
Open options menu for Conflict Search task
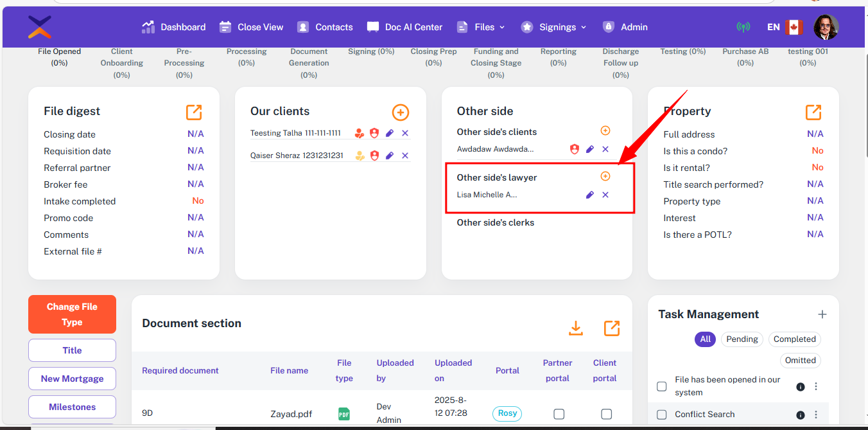[816, 415]
